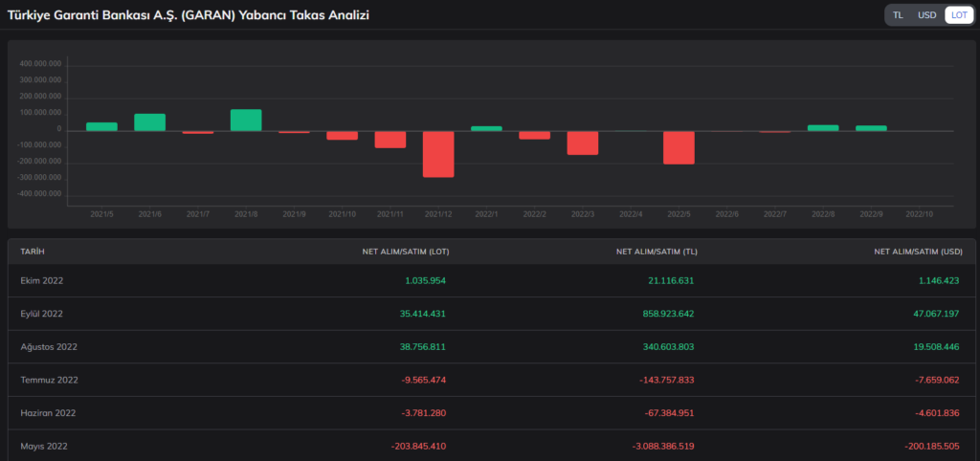Click the 400.000.000 y-axis label
This screenshot has width=980, height=461.
tap(40, 64)
